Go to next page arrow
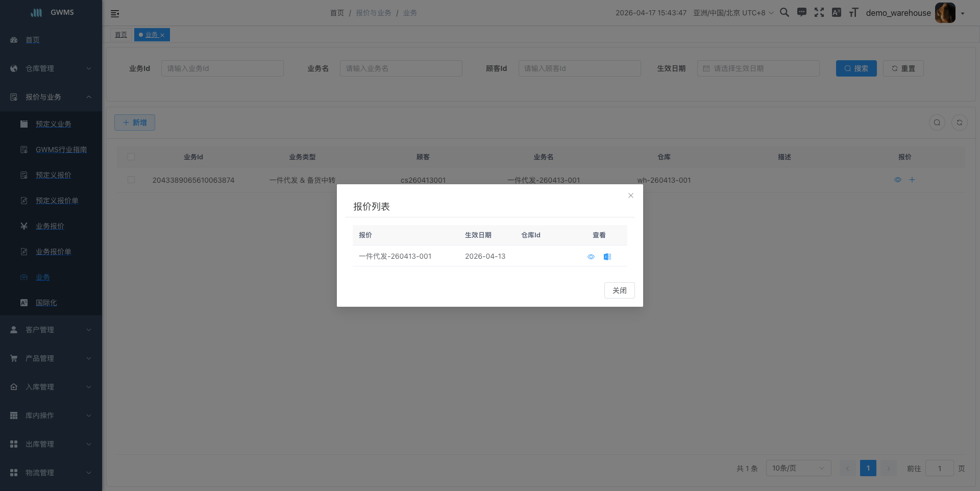Image resolution: width=980 pixels, height=491 pixels. pyautogui.click(x=889, y=468)
